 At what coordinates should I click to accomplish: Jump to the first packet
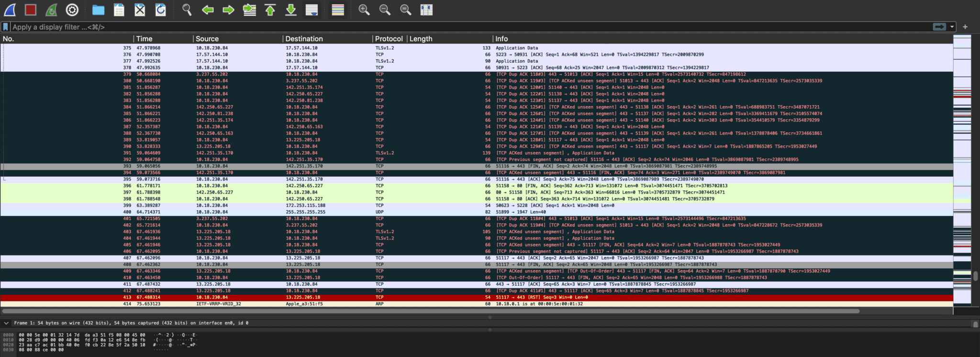click(x=270, y=10)
